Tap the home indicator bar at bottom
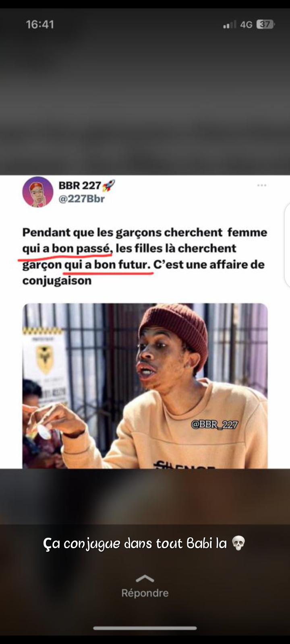 (x=145, y=628)
